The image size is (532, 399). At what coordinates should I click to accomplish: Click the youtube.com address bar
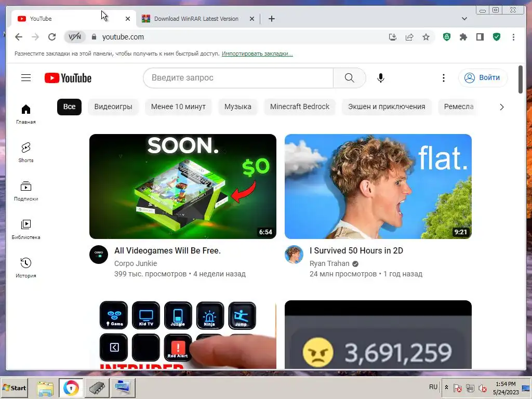click(123, 37)
